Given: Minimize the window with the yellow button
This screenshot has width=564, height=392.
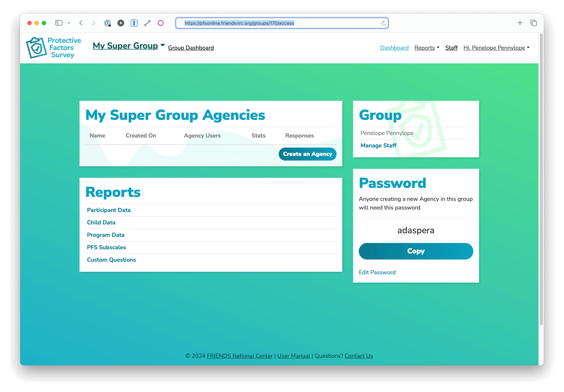Looking at the screenshot, I should pyautogui.click(x=37, y=23).
